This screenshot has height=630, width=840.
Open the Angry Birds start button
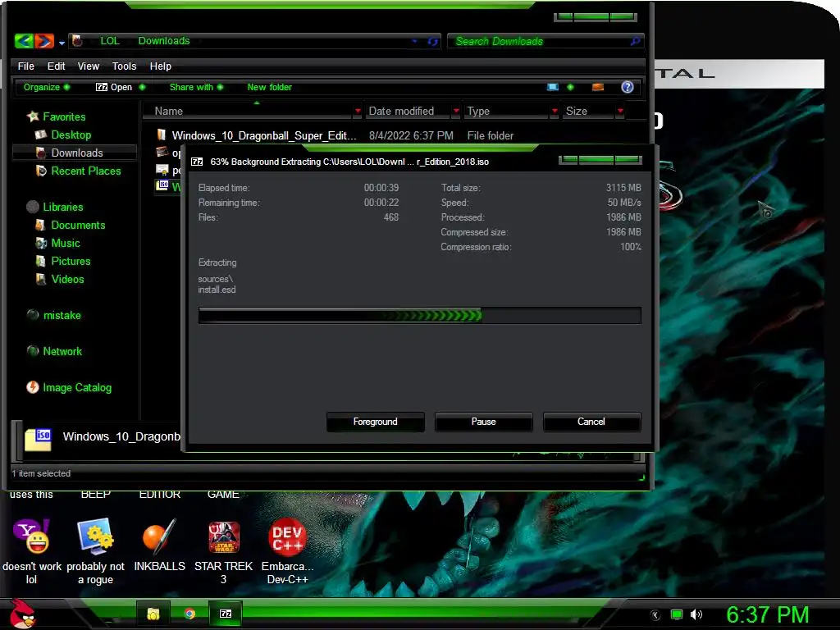click(x=22, y=614)
